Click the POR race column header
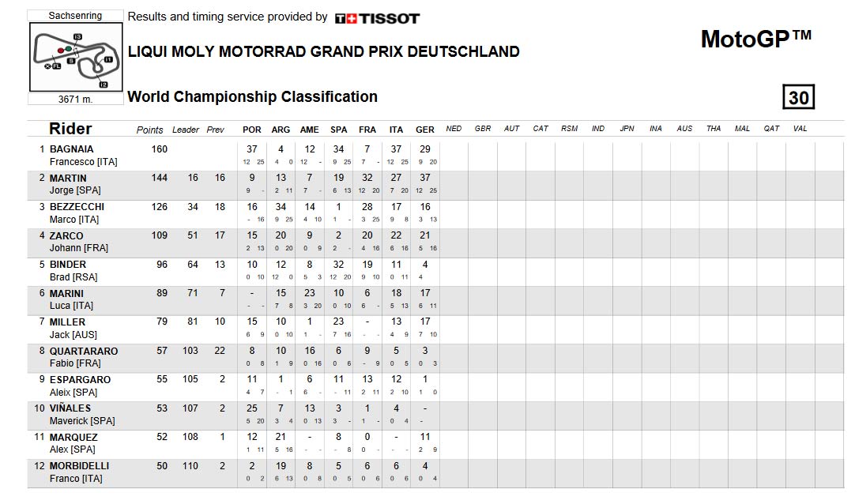This screenshot has width=855, height=504. tap(252, 130)
